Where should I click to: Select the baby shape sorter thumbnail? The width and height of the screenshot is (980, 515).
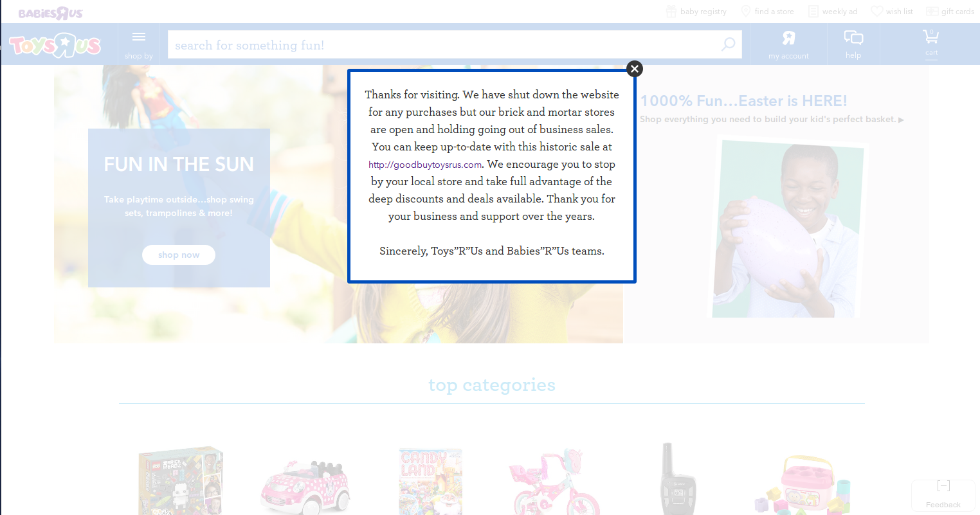[x=802, y=485]
